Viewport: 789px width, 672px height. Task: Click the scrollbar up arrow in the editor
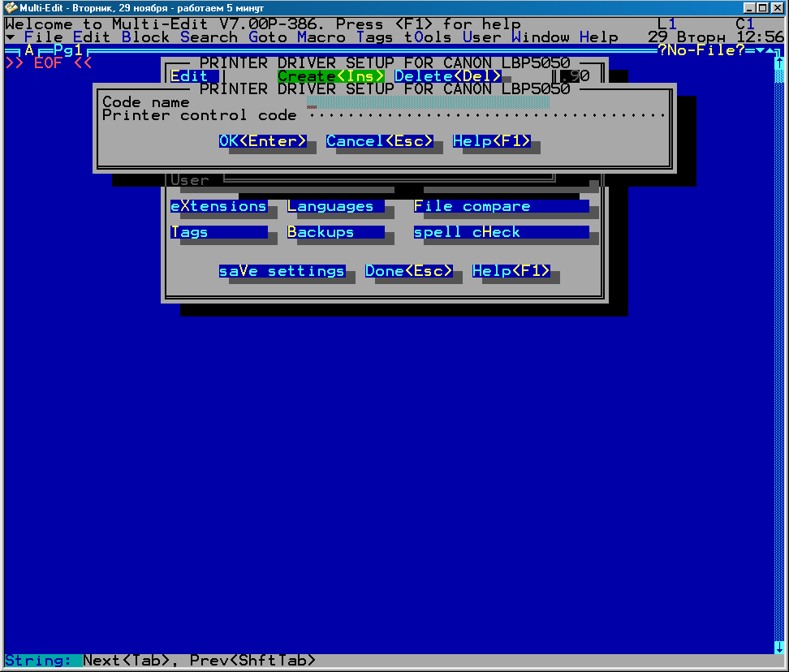779,63
